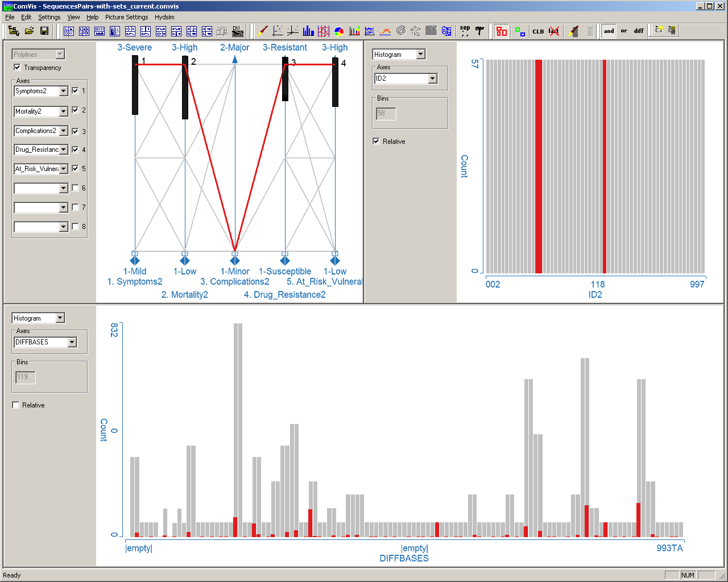Viewport: 728px width, 582px height.
Task: Click the brush tool icon
Action: (263, 31)
